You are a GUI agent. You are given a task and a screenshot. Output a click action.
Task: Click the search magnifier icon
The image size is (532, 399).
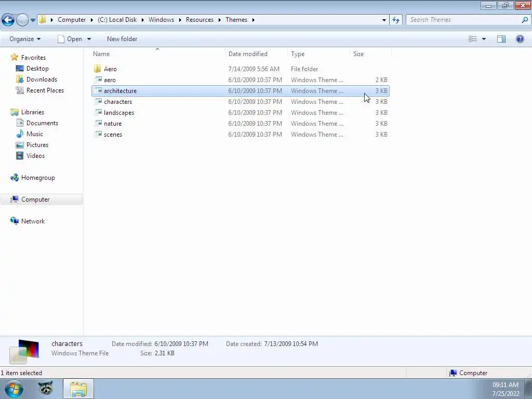coord(525,20)
